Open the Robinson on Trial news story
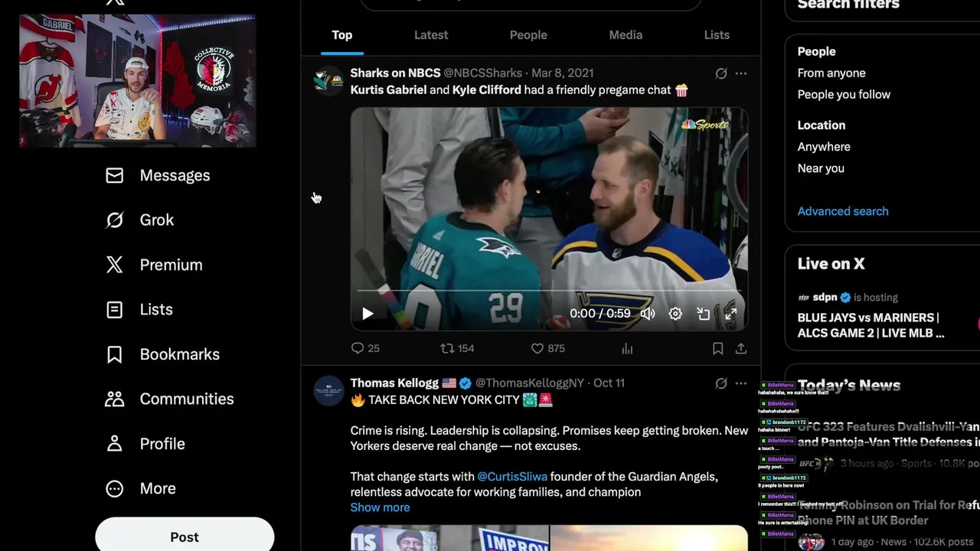 tap(888, 513)
